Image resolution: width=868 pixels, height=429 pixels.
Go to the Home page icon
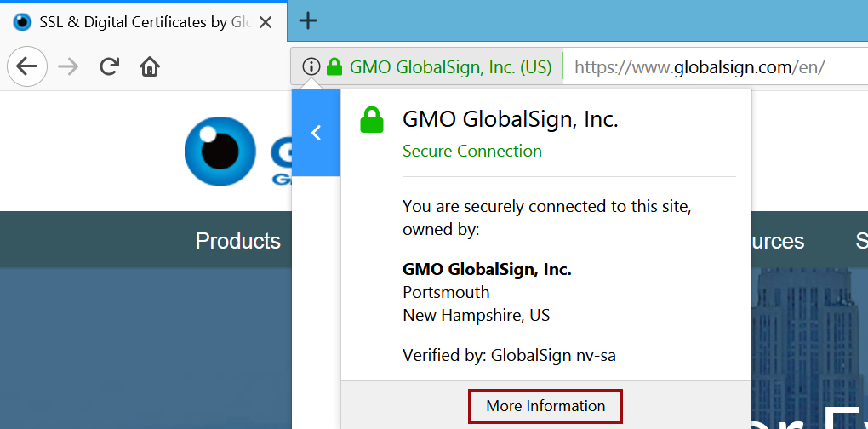pos(150,66)
